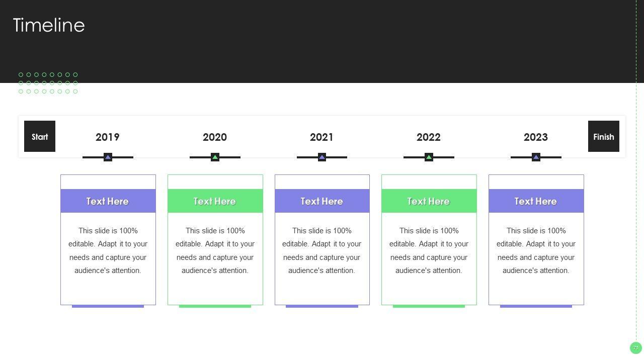Click the 2021 year heading
Image resolution: width=644 pixels, height=362 pixels.
point(321,137)
